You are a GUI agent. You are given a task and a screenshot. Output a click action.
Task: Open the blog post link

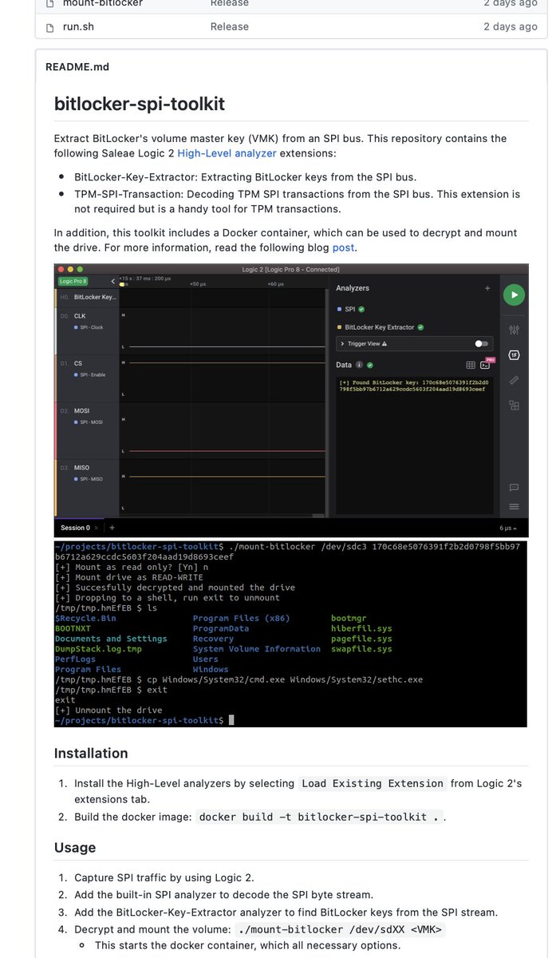tap(343, 247)
